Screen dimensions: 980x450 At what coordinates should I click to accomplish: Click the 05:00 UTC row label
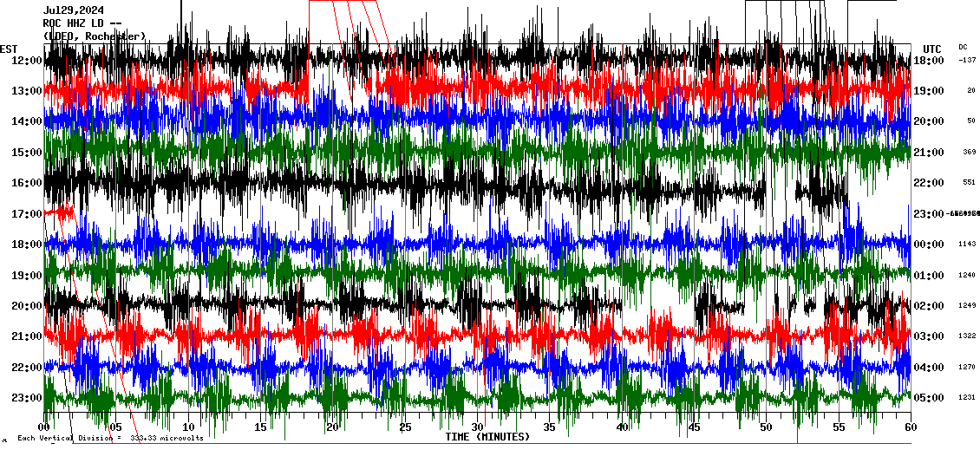coord(929,398)
